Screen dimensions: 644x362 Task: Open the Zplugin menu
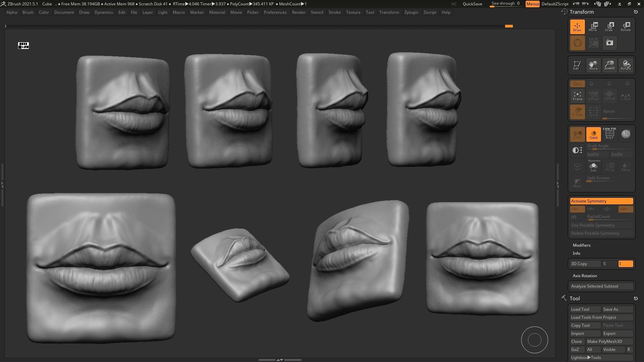(411, 12)
